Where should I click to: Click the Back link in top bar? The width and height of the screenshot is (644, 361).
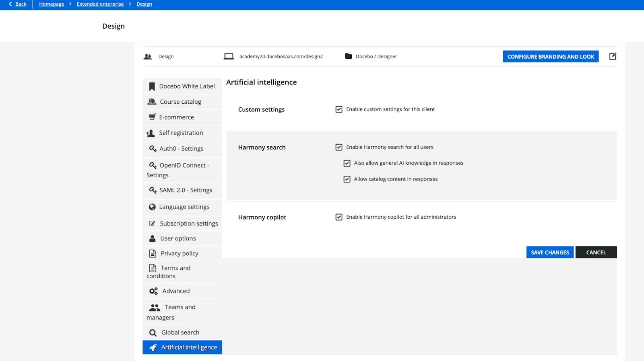21,4
